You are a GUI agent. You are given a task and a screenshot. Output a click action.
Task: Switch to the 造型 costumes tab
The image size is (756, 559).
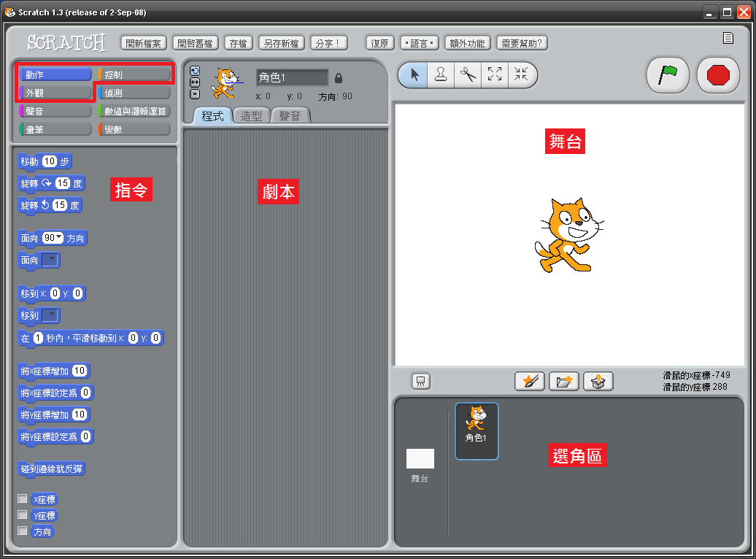coord(251,116)
